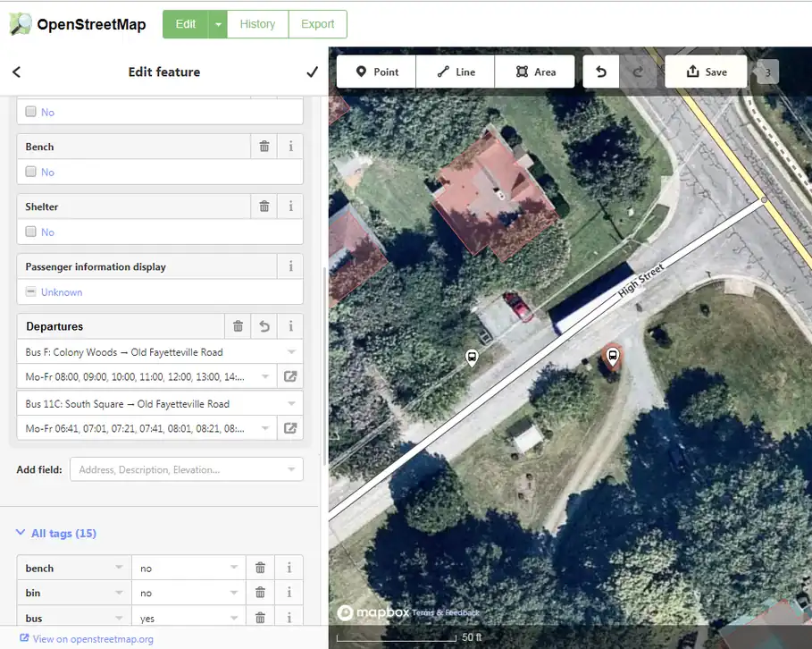The height and width of the screenshot is (649, 812).
Task: Click the undo arrow in map toolbar
Action: (601, 72)
